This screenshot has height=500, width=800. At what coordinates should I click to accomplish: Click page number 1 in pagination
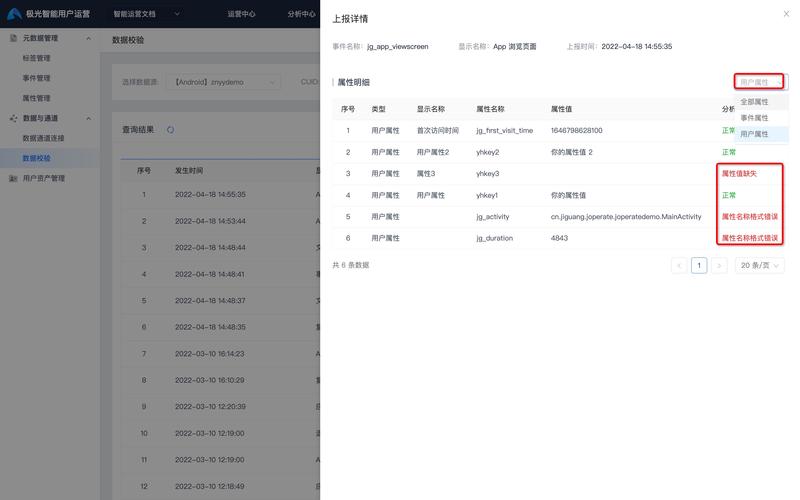click(x=699, y=265)
